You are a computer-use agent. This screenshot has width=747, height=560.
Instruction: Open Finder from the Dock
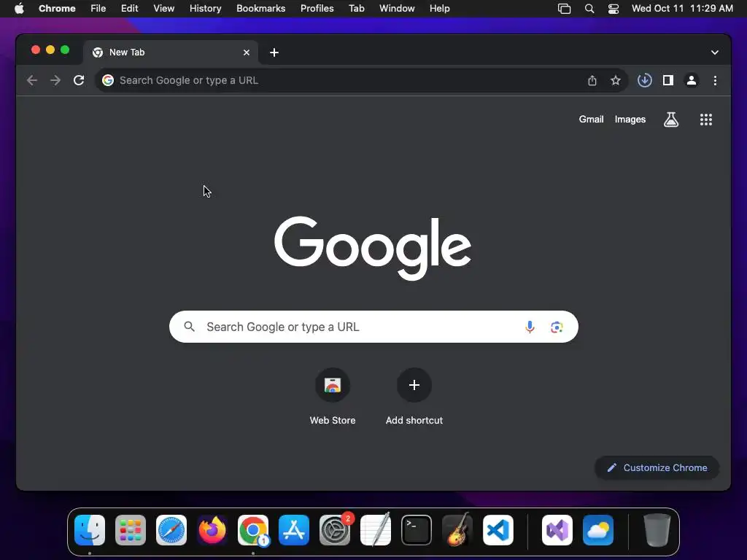[90, 530]
